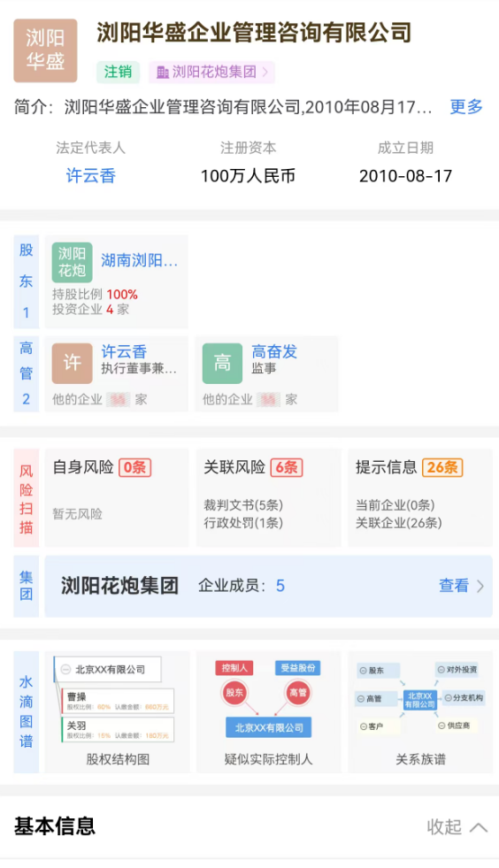Open the 浏阳花炮 shareholder logo
Image resolution: width=499 pixels, height=868 pixels.
72,263
